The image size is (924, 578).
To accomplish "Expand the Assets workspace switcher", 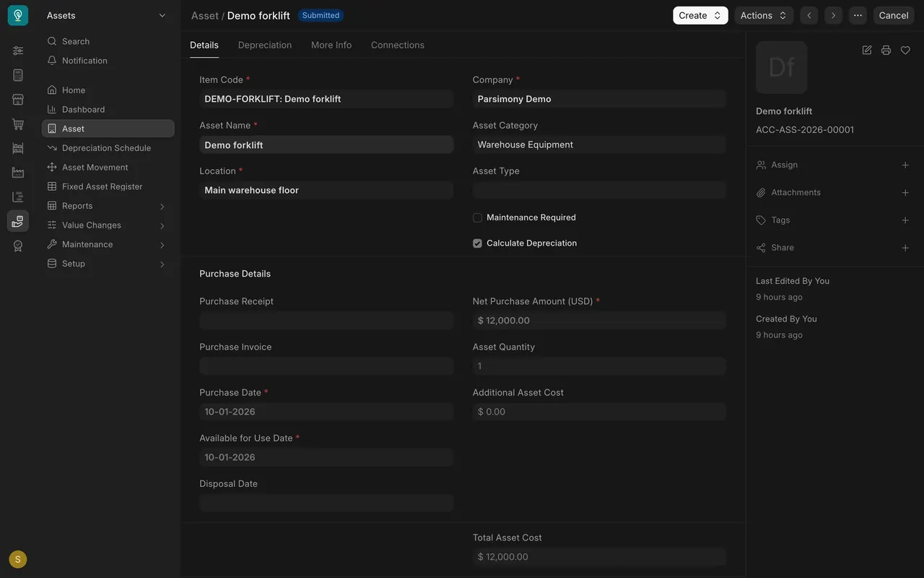I will click(107, 15).
